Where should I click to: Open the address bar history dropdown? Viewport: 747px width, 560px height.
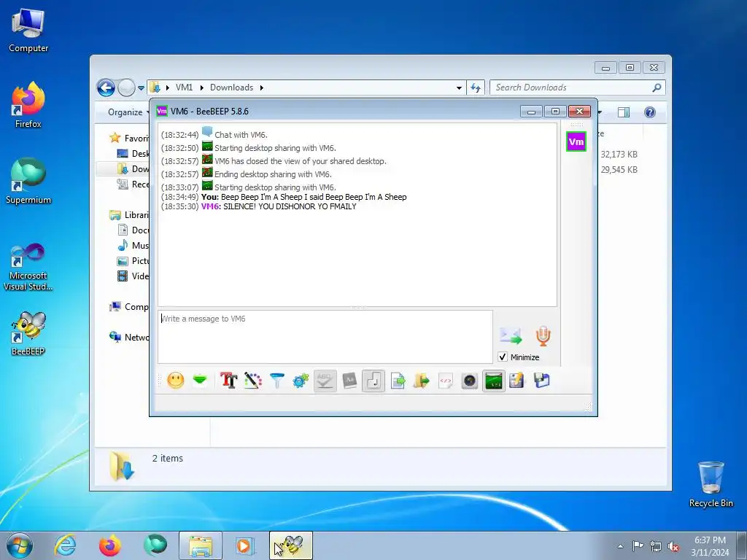click(x=459, y=87)
